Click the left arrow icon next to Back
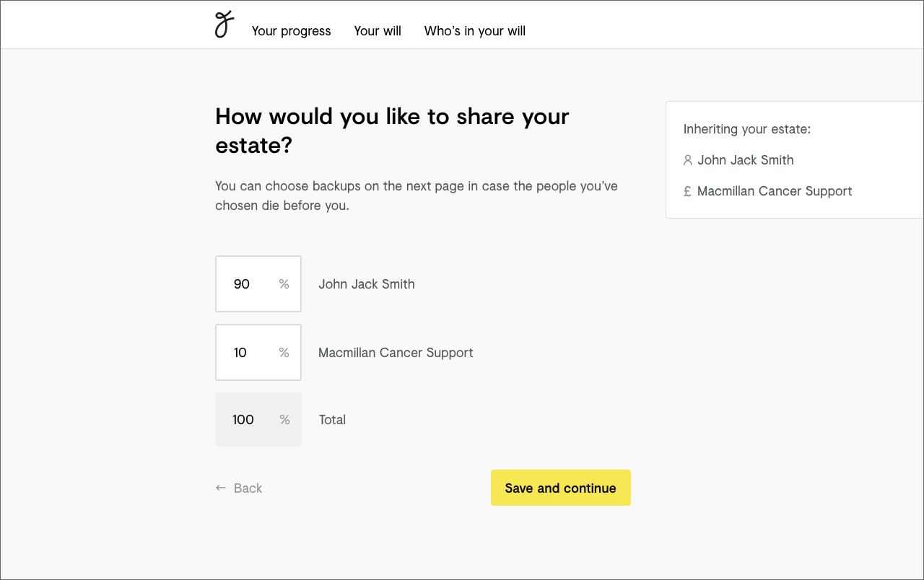The height and width of the screenshot is (580, 924). coord(221,488)
